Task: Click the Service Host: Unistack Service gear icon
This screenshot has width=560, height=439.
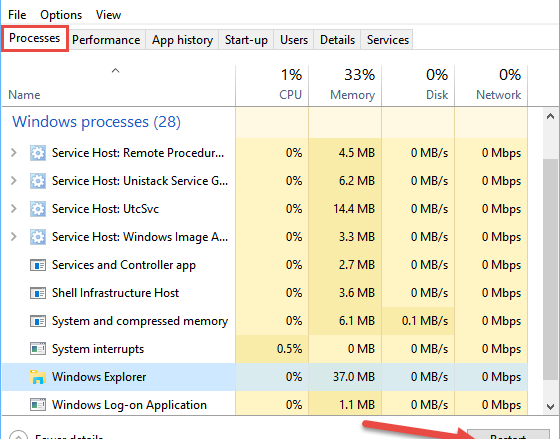Action: click(38, 181)
